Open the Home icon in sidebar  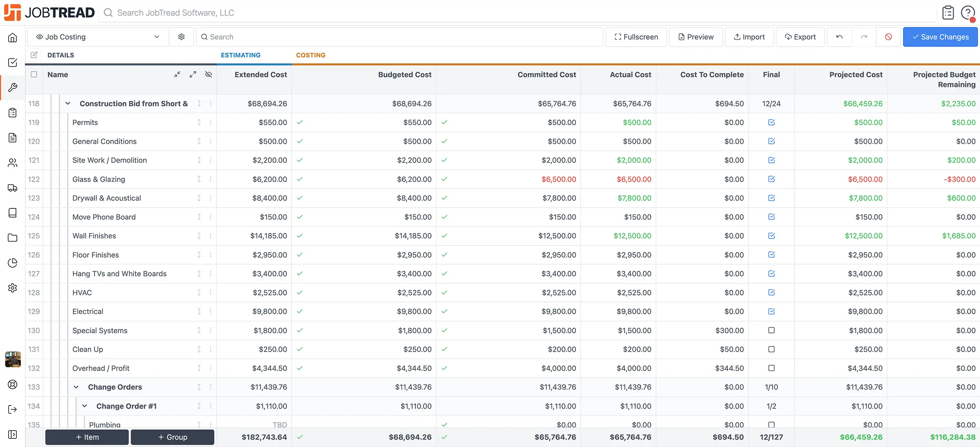(13, 38)
